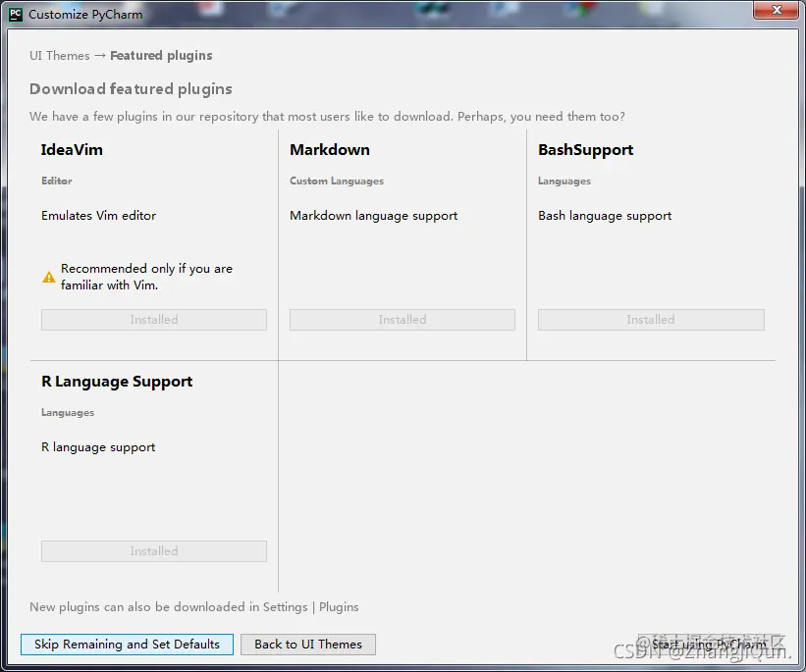Click the Markdown plugin title
The height and width of the screenshot is (672, 806).
point(330,149)
